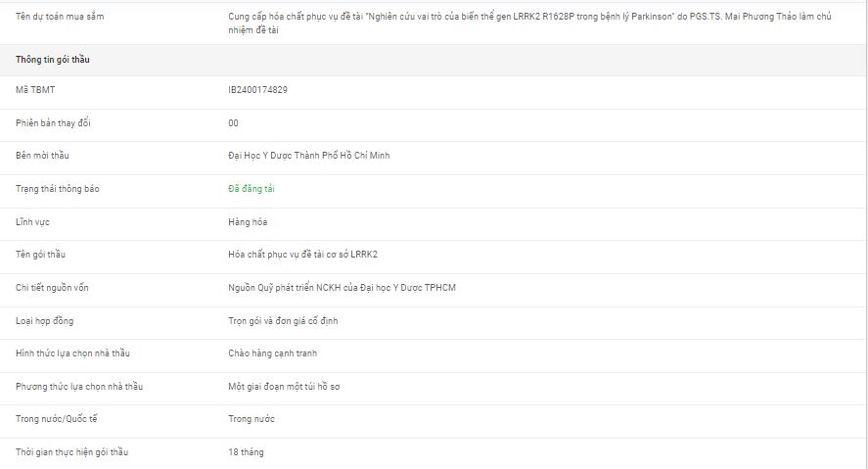
Task: Click the "Đại Học Y Dược Thành Phố Hồ Chí Minh" text
Action: [x=308, y=156]
